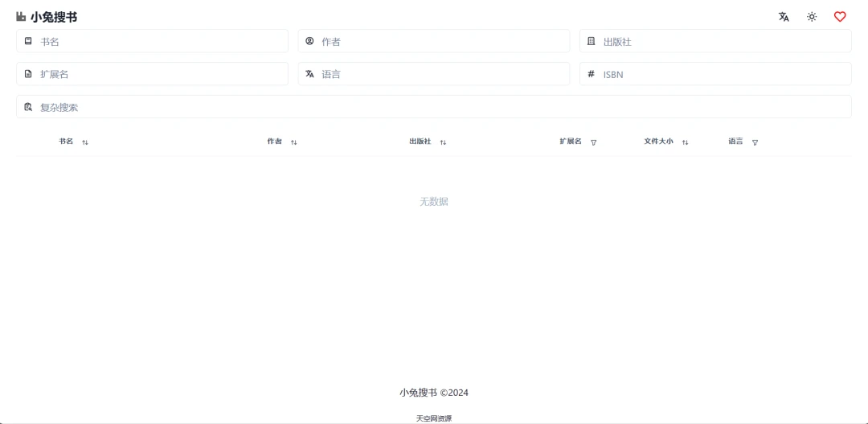Click the 小兔搜书 site title

[54, 17]
